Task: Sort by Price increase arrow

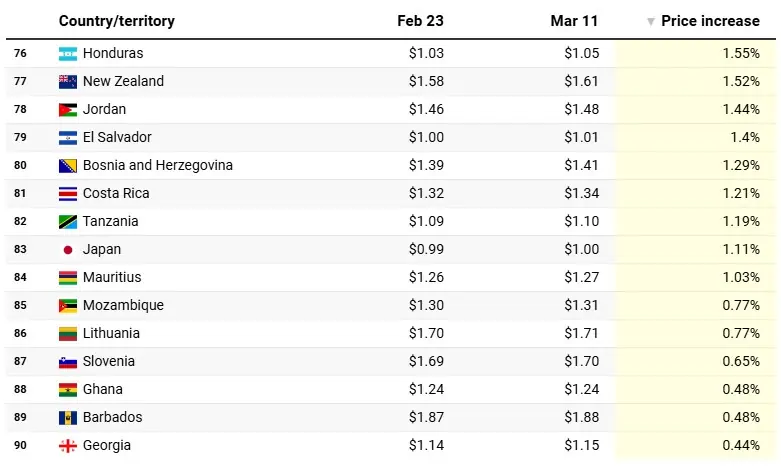Action: [651, 21]
